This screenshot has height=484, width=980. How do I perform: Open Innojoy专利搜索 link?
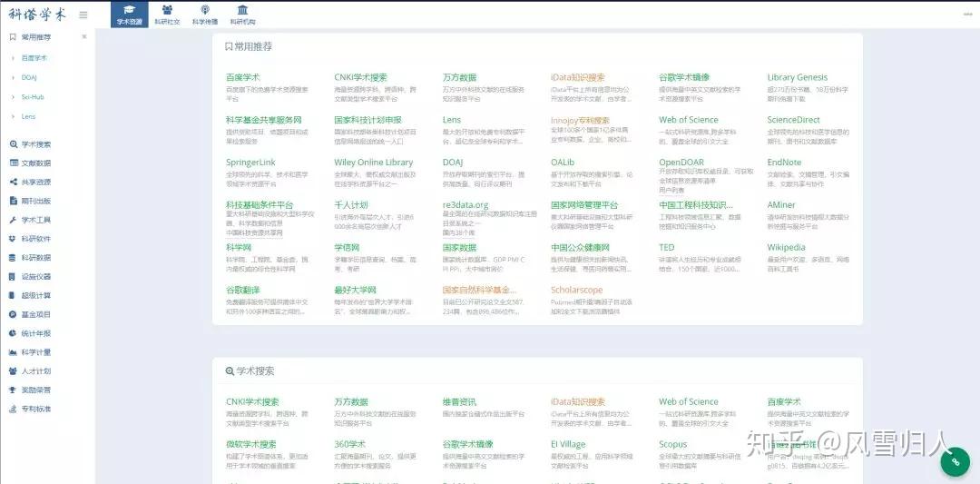pos(580,120)
